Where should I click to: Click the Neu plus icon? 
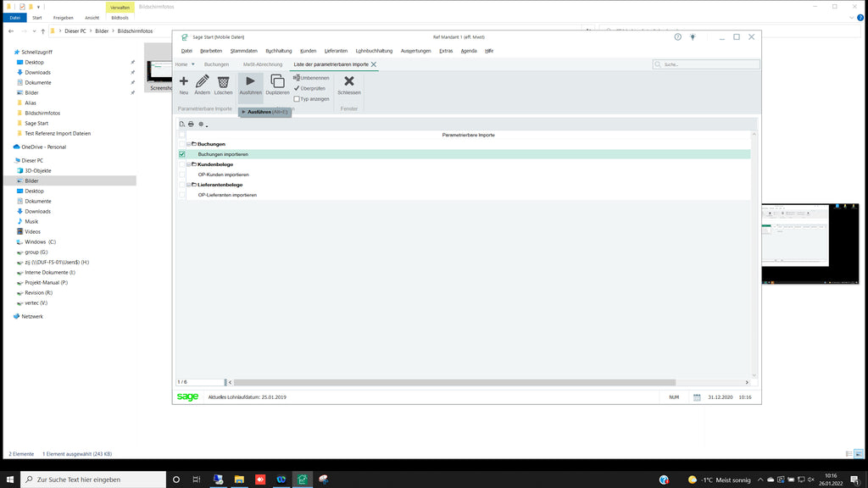(184, 81)
